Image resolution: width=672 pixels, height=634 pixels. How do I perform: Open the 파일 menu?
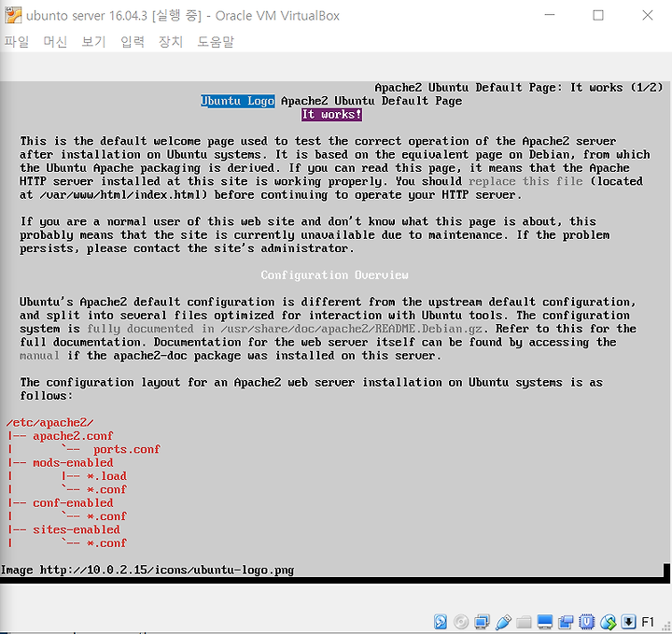[x=17, y=42]
